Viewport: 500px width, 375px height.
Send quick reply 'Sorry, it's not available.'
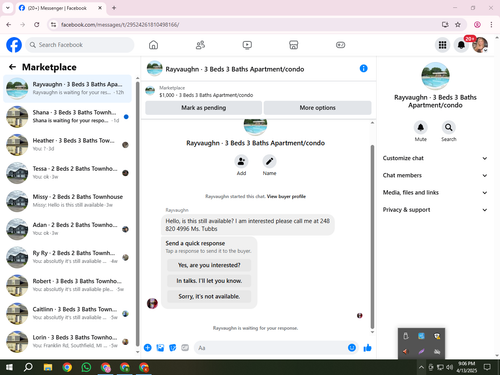[209, 296]
